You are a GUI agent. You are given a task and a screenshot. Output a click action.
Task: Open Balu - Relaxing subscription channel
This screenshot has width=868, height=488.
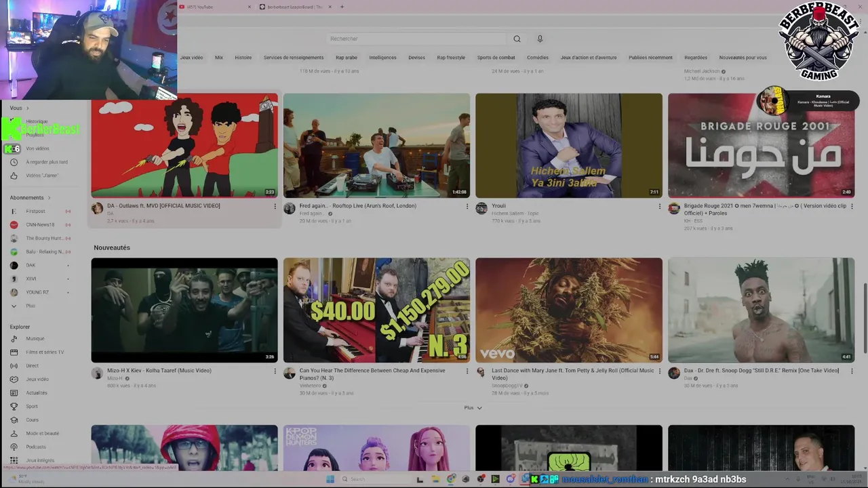pyautogui.click(x=44, y=251)
